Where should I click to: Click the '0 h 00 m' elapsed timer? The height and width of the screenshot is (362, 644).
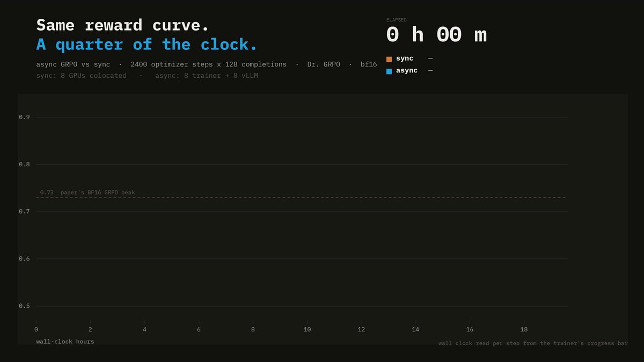436,35
